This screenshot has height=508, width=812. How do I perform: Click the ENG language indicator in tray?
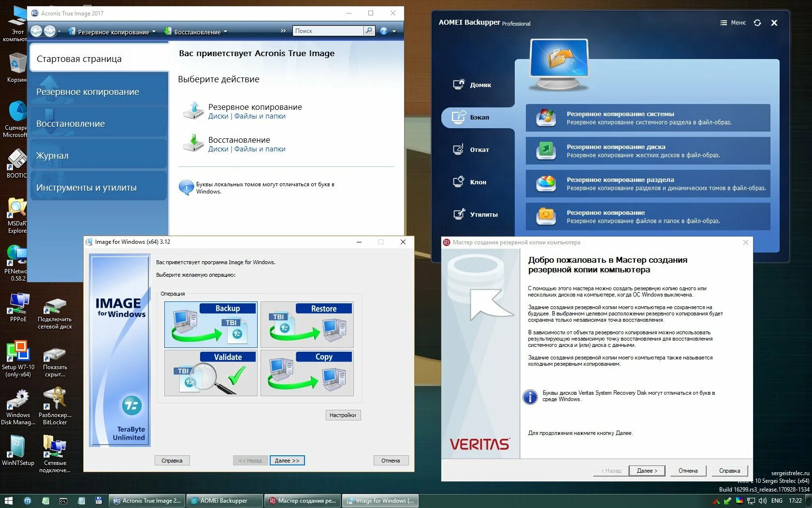pyautogui.click(x=777, y=501)
